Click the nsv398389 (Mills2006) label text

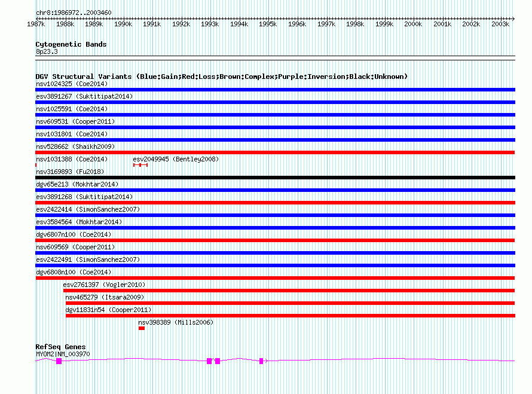(x=175, y=322)
